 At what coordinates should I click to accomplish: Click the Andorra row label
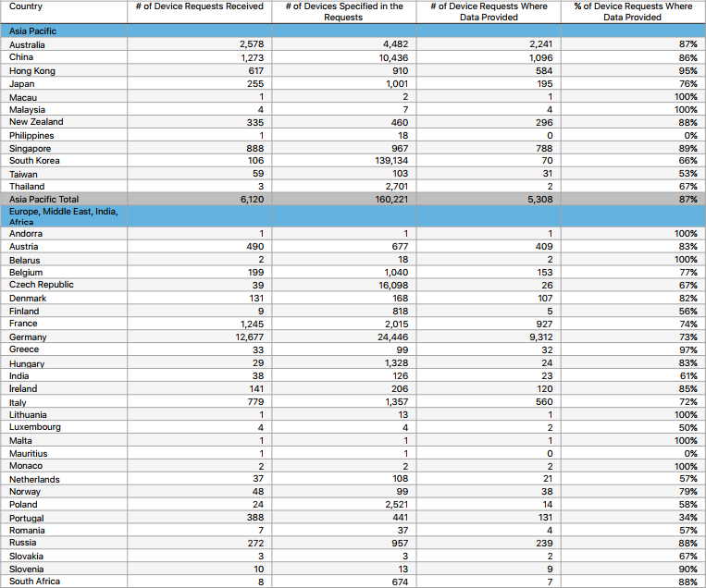point(26,234)
